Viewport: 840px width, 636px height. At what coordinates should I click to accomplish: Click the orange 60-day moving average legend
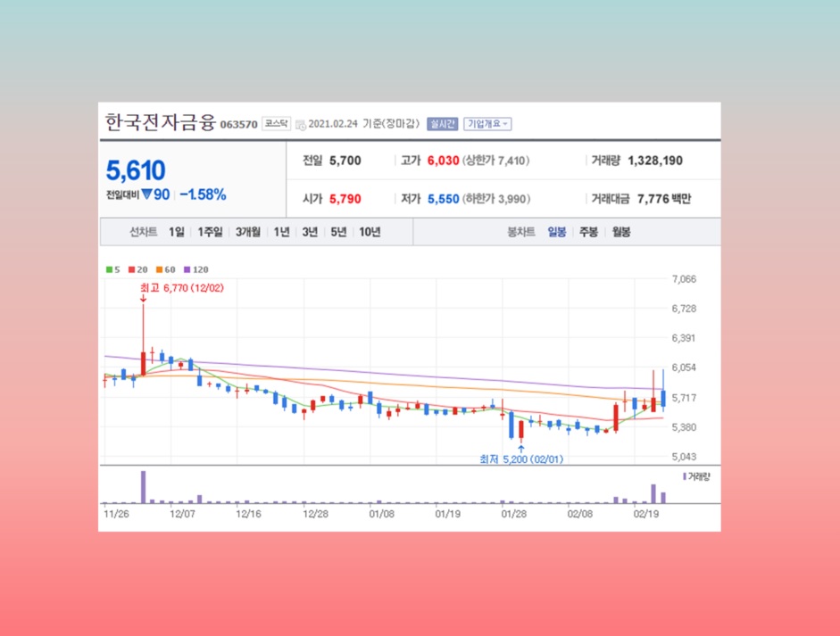pyautogui.click(x=165, y=269)
